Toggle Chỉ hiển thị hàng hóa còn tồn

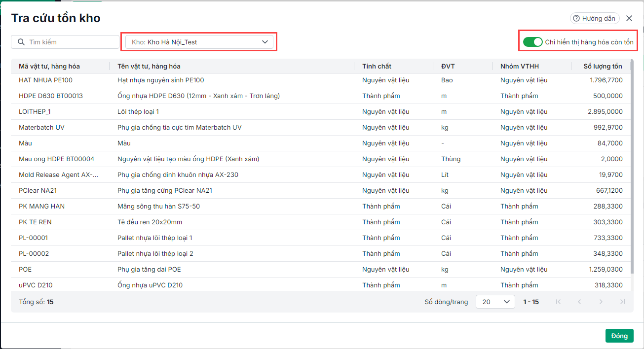[533, 42]
